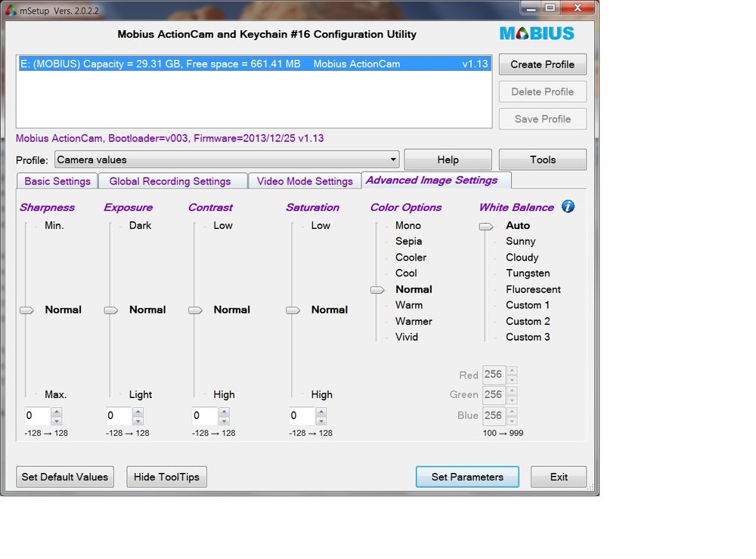Increase Sharpness value with up arrow
Viewport: 756px width, 559px height.
click(x=57, y=412)
